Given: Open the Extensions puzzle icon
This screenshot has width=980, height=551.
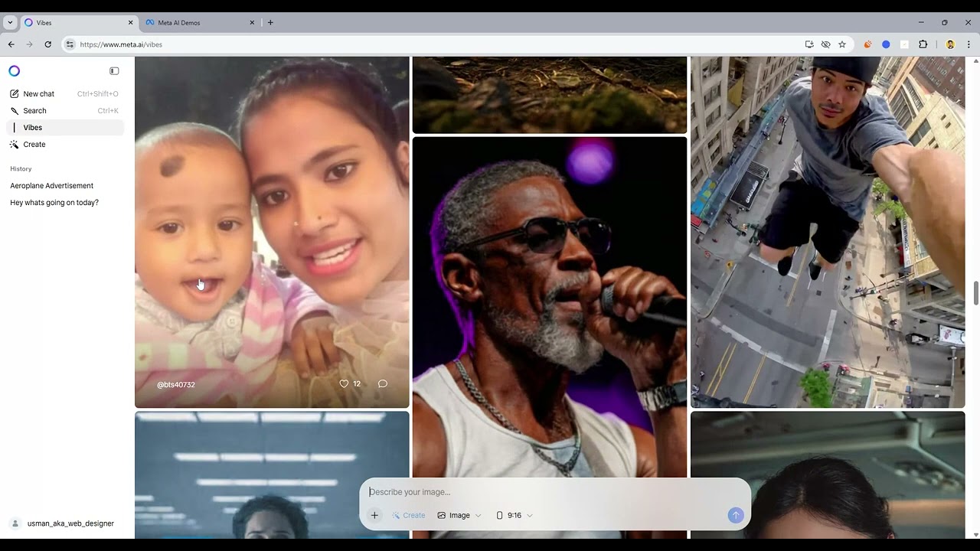Looking at the screenshot, I should point(923,44).
